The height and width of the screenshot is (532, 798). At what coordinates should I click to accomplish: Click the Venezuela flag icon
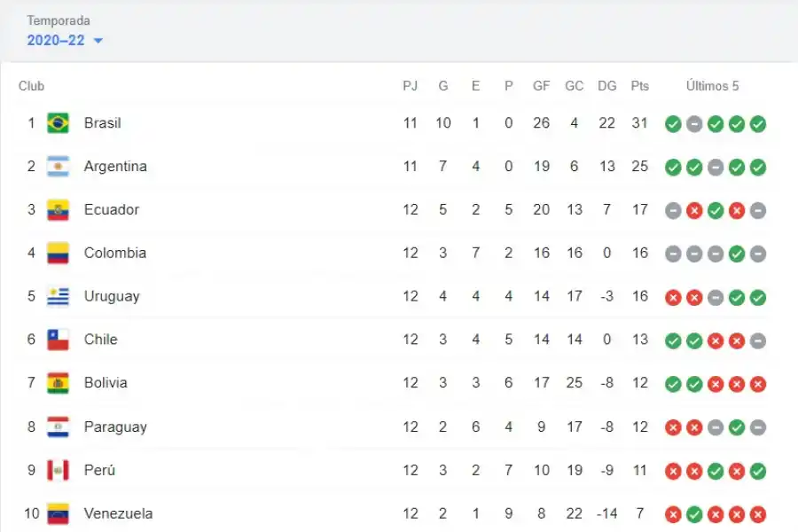click(x=58, y=513)
